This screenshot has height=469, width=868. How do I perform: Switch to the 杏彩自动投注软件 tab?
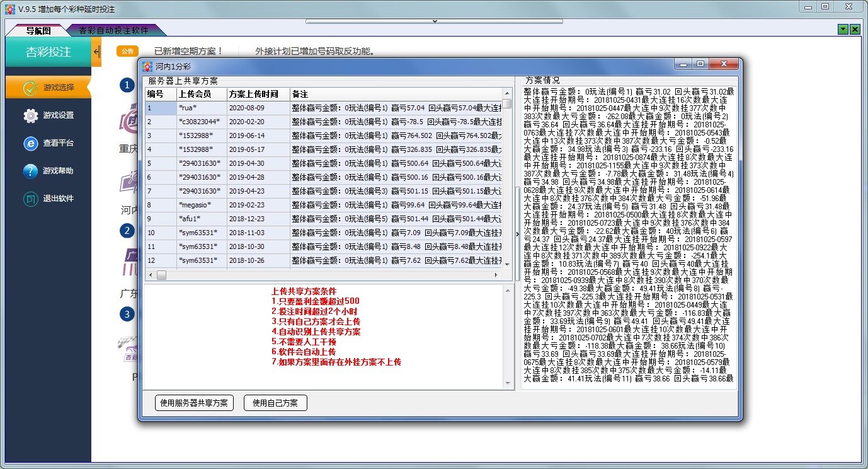[x=114, y=30]
